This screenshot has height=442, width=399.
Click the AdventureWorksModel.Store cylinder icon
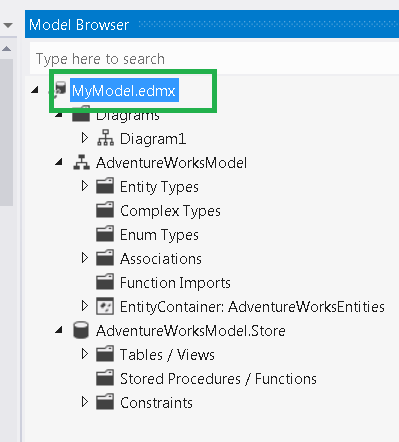(x=81, y=330)
